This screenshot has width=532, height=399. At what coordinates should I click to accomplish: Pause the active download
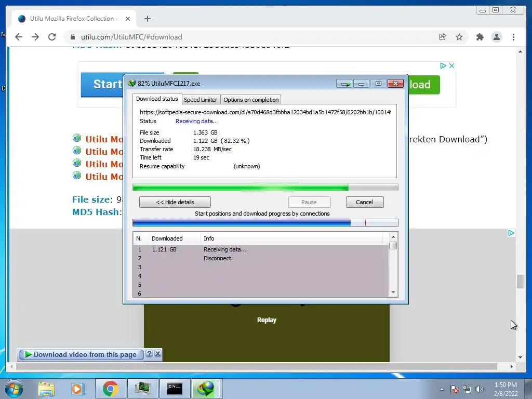309,202
